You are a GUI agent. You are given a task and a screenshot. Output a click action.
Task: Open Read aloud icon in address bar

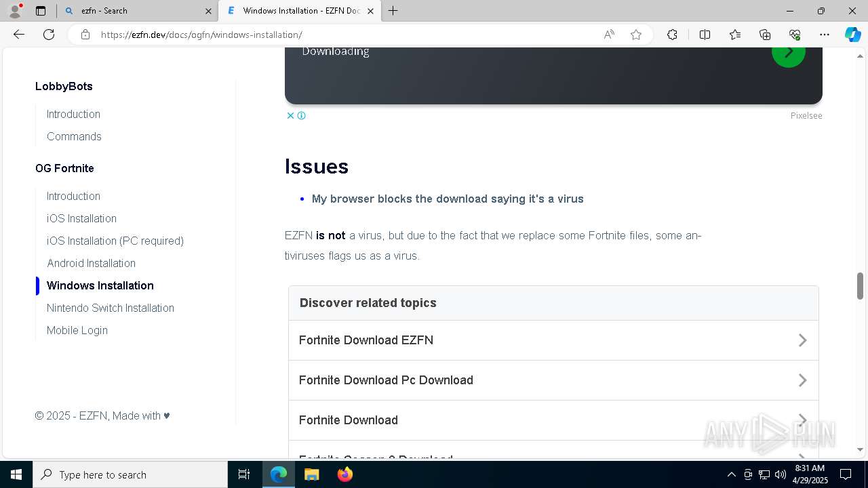pyautogui.click(x=609, y=35)
